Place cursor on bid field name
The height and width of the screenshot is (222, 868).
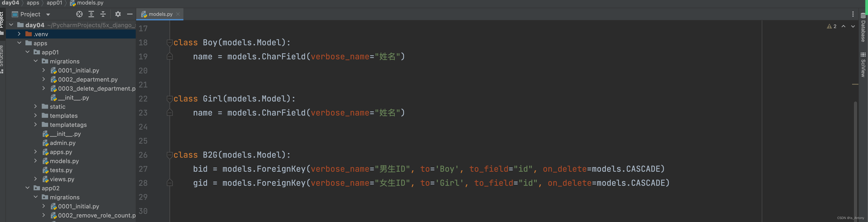[200, 169]
